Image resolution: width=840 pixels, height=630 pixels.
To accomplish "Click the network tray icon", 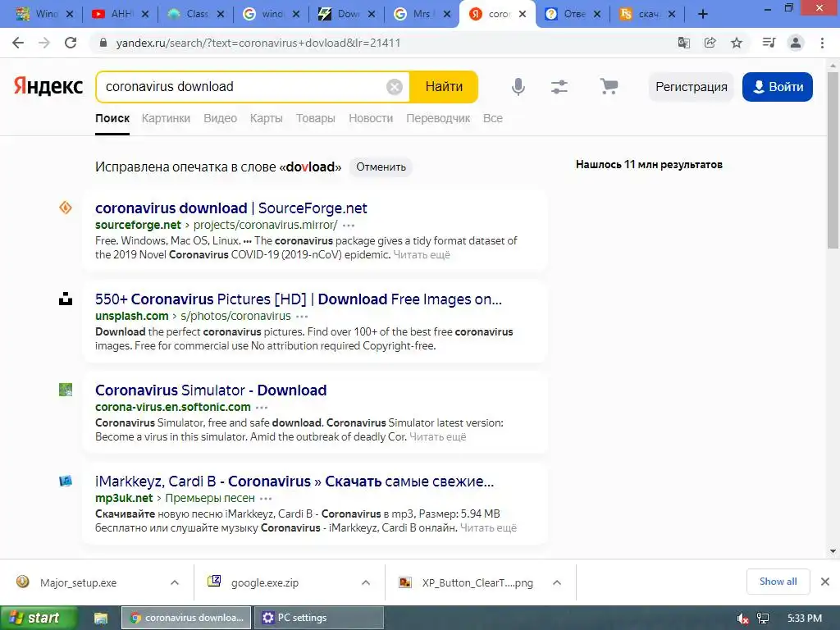I will (x=763, y=619).
